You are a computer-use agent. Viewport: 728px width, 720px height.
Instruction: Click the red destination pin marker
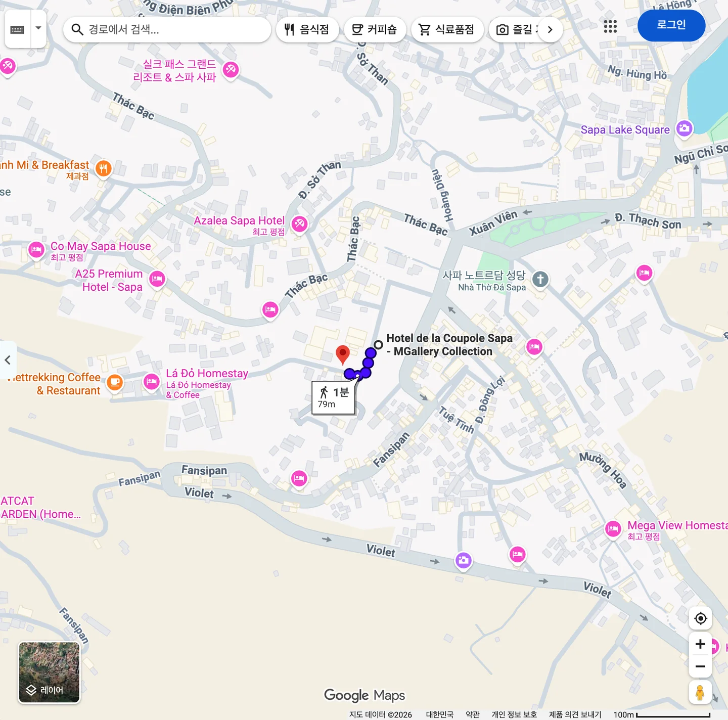pyautogui.click(x=343, y=355)
